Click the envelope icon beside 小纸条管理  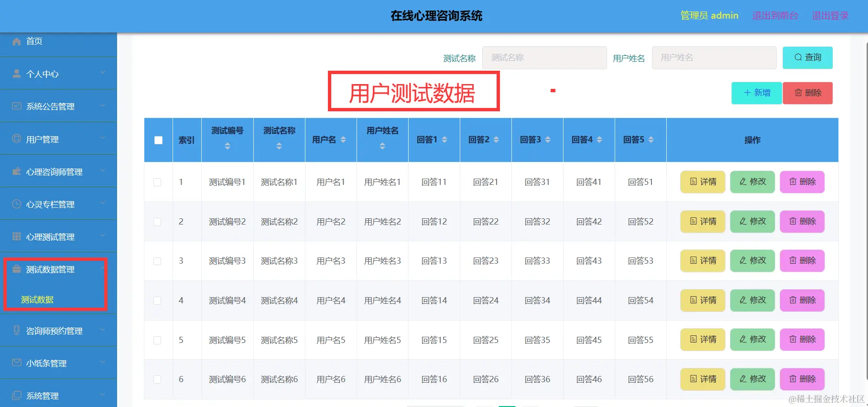[16, 363]
